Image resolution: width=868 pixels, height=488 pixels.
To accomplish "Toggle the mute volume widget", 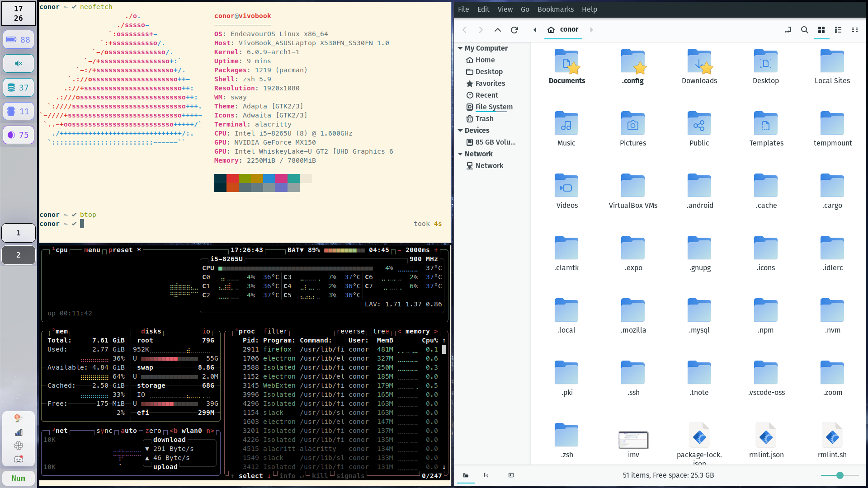I will point(19,63).
